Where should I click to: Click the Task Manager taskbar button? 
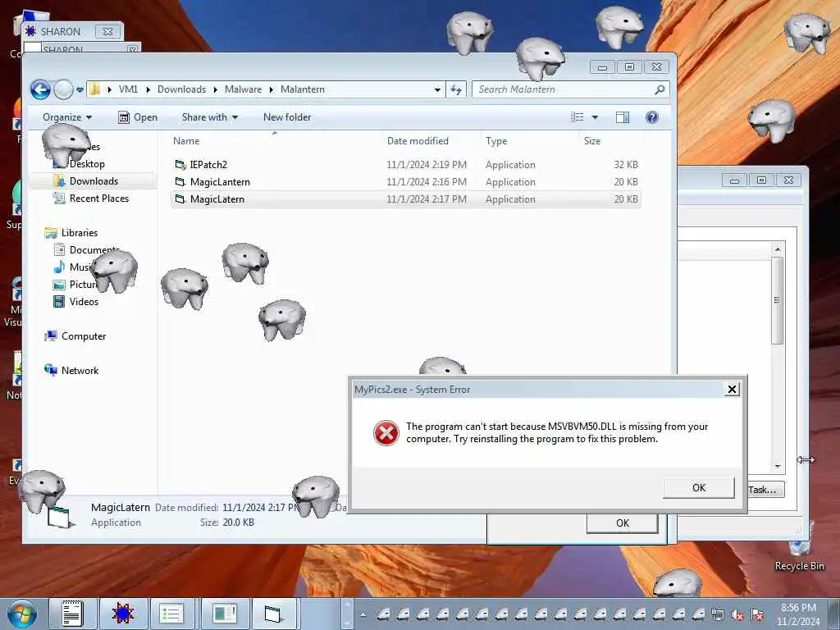click(x=223, y=614)
